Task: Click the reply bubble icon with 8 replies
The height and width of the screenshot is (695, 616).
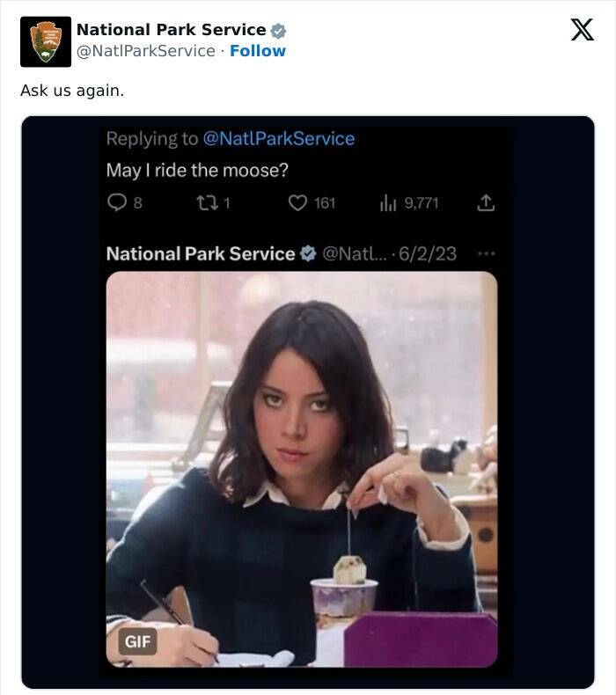Action: tap(117, 203)
